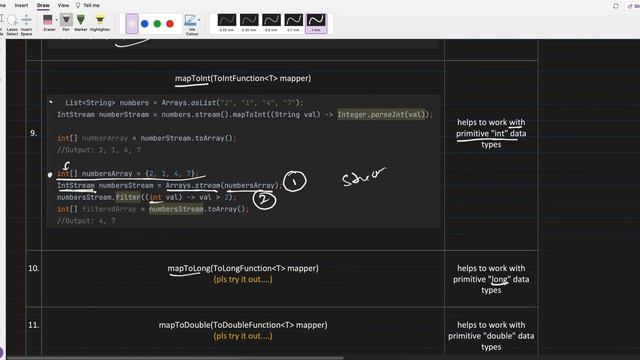Click the mapToDouble(ToDoubleFunction<T> mapper) text
640x360 pixels.
point(243,325)
